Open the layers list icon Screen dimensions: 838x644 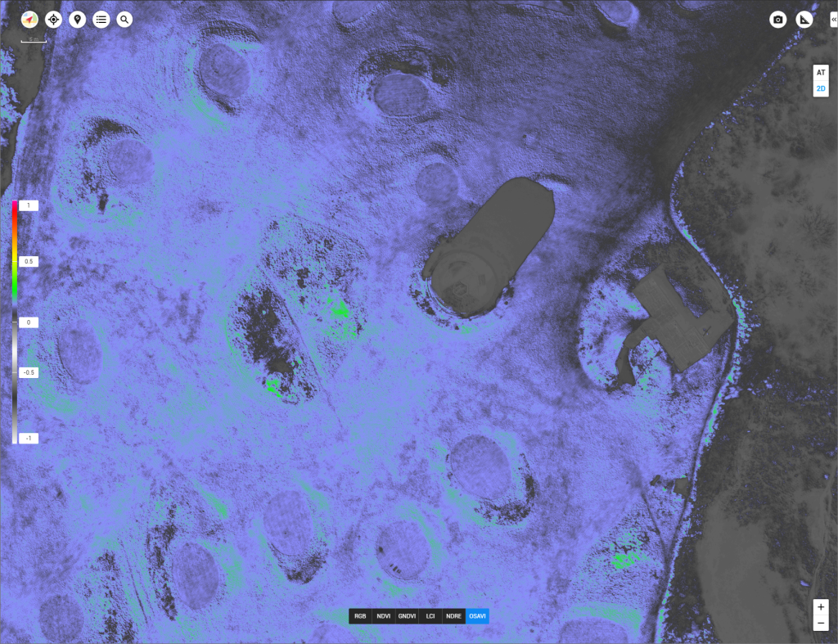(x=101, y=19)
